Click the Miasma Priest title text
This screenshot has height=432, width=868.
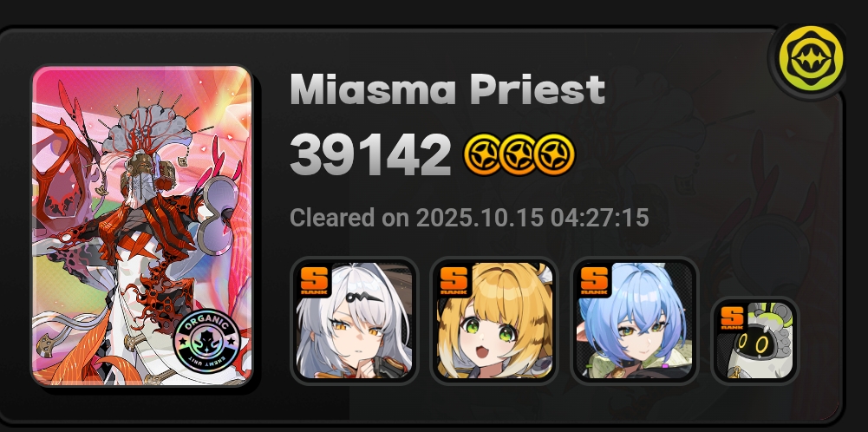pyautogui.click(x=447, y=89)
